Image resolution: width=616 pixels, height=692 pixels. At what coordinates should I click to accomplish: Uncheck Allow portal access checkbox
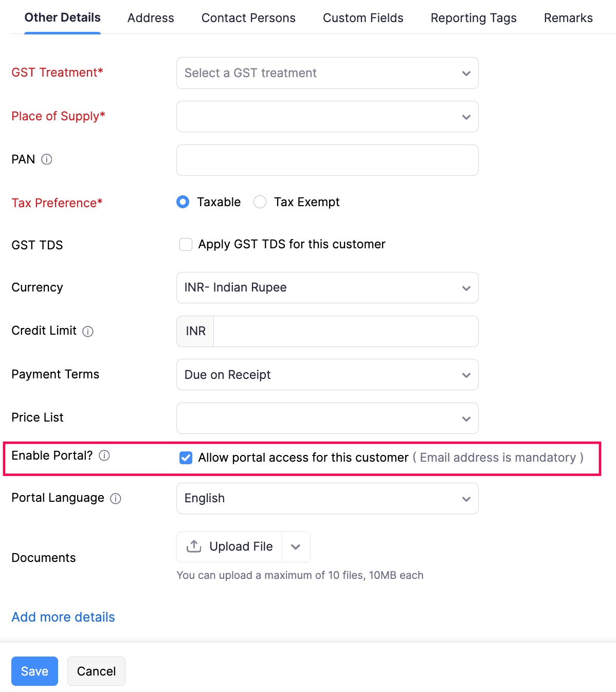pos(186,458)
